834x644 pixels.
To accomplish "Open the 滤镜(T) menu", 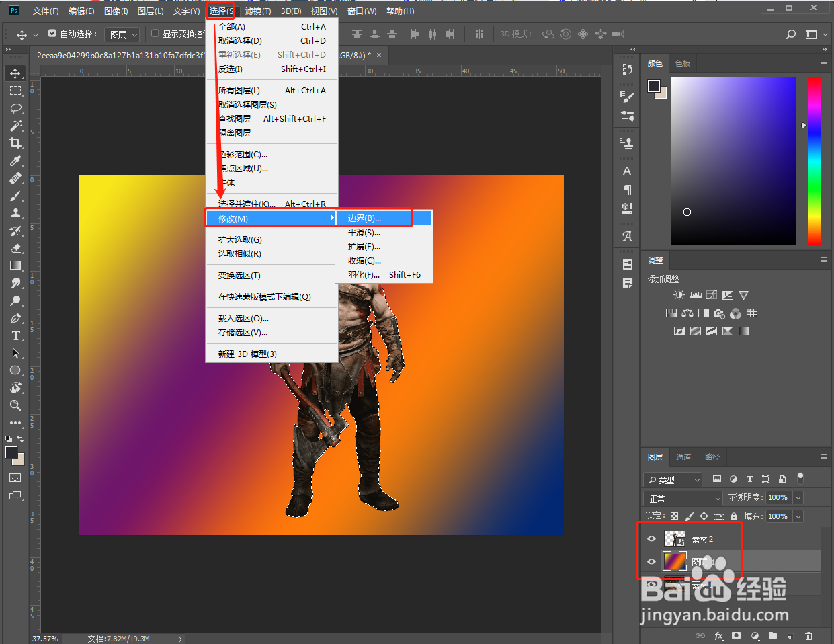I will pos(258,11).
